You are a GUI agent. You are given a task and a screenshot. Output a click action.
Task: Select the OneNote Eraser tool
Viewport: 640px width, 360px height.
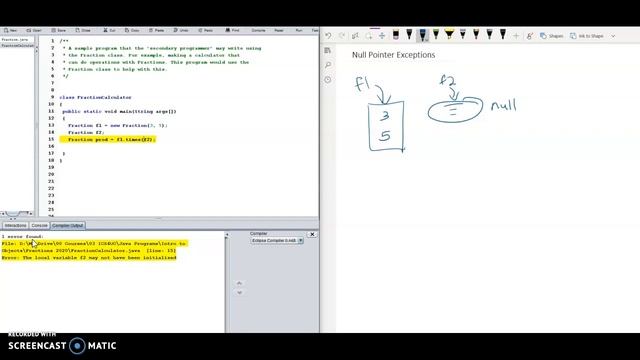(396, 35)
